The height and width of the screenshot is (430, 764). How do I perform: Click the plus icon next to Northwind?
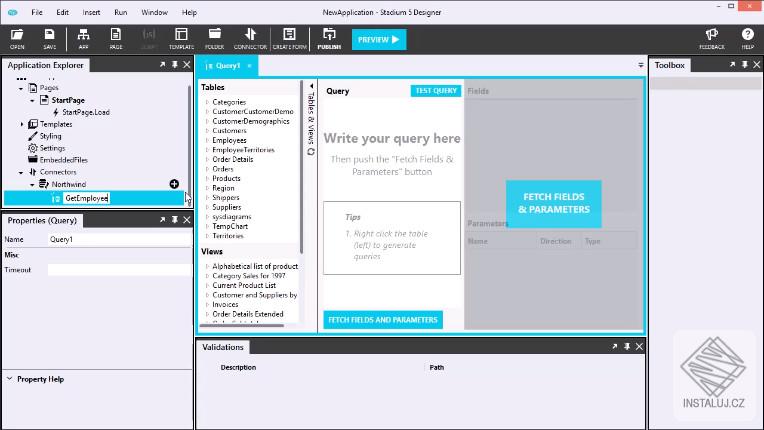click(174, 184)
